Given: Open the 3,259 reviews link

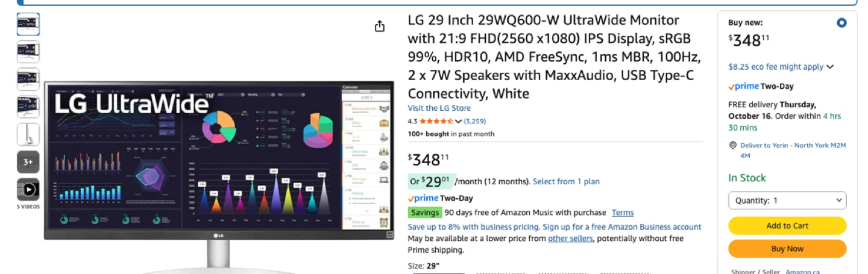Looking at the screenshot, I should 474,121.
